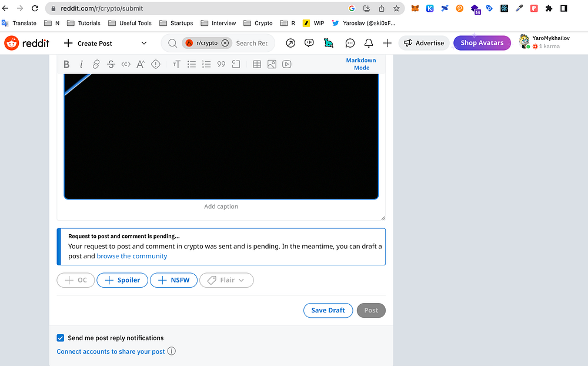
Task: Open the Create Post dropdown chevron
Action: (144, 43)
